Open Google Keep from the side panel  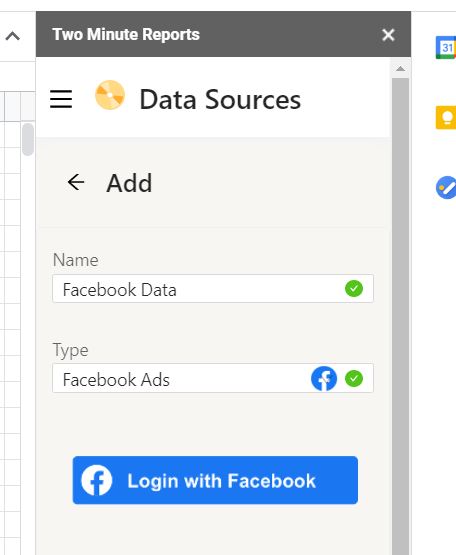tap(446, 117)
